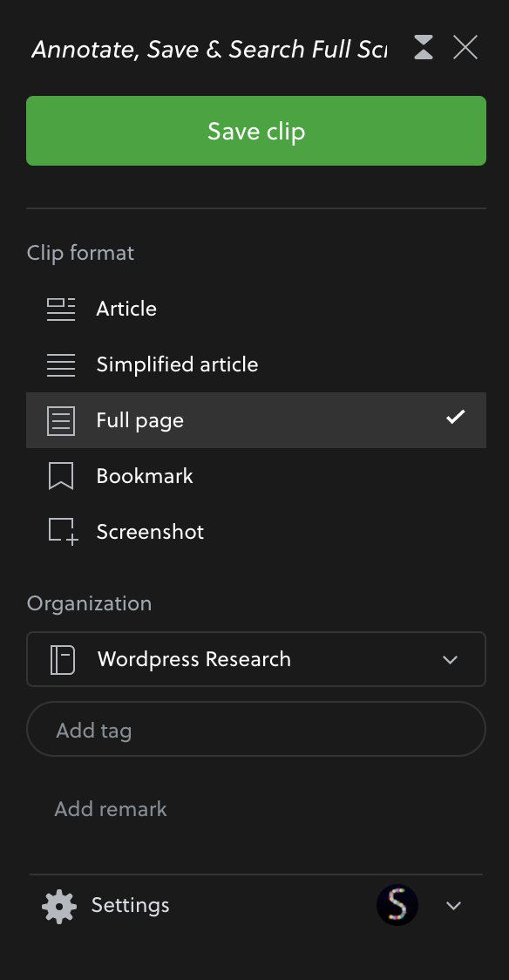Image resolution: width=509 pixels, height=980 pixels.
Task: Click the Add tag input field
Action: coord(256,729)
